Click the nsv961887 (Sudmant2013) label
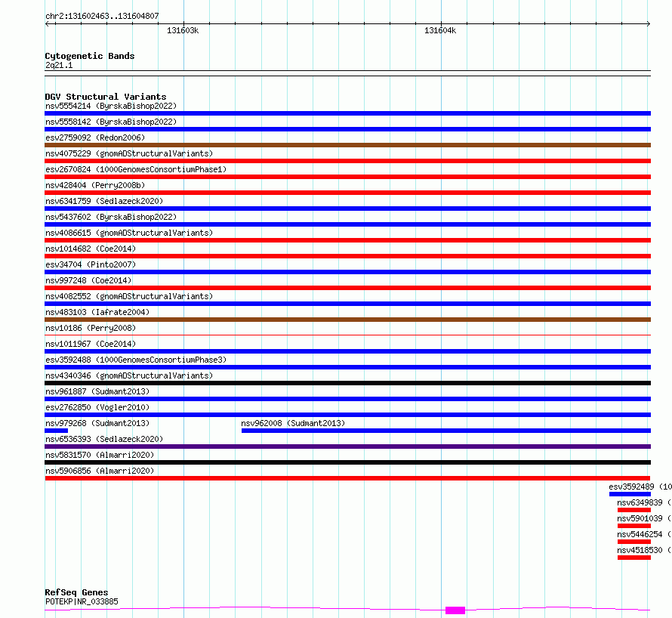 [97, 391]
